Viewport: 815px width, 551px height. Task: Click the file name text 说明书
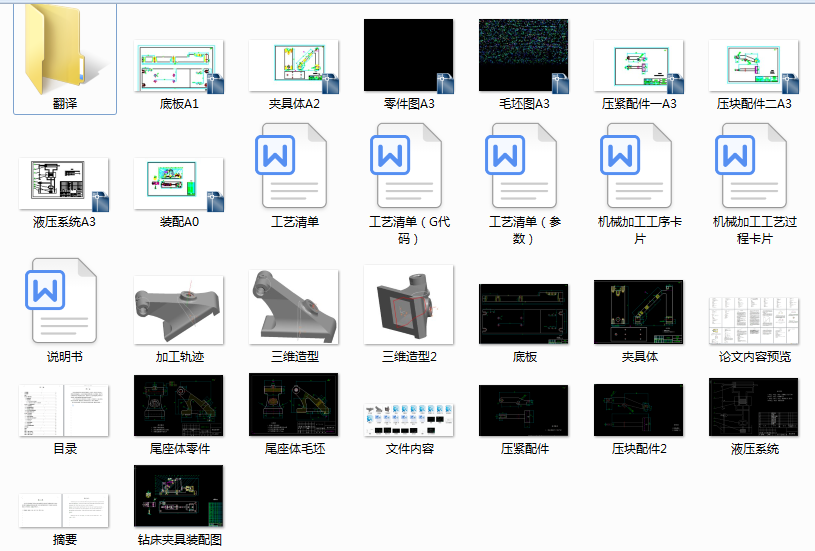point(64,357)
